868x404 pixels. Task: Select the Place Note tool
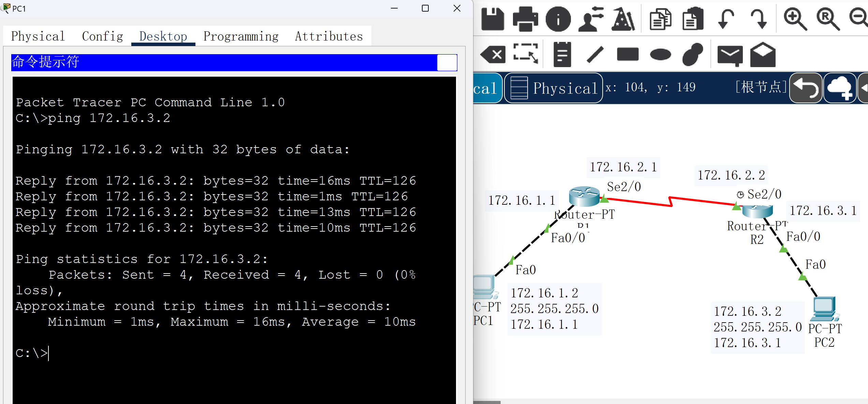click(562, 55)
